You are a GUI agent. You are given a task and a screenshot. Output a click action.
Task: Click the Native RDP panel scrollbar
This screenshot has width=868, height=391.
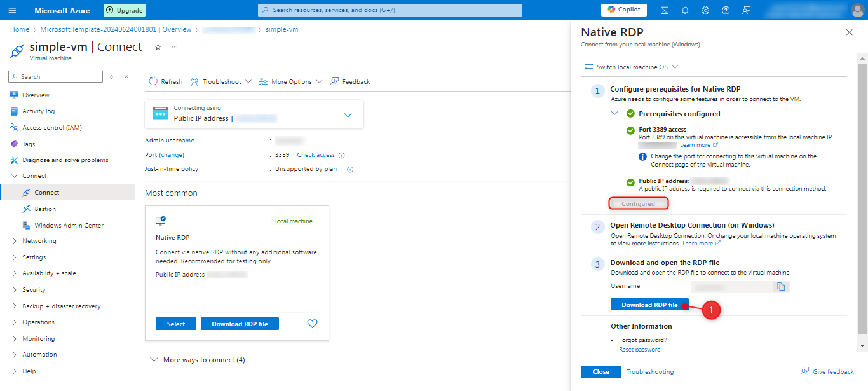[x=862, y=191]
